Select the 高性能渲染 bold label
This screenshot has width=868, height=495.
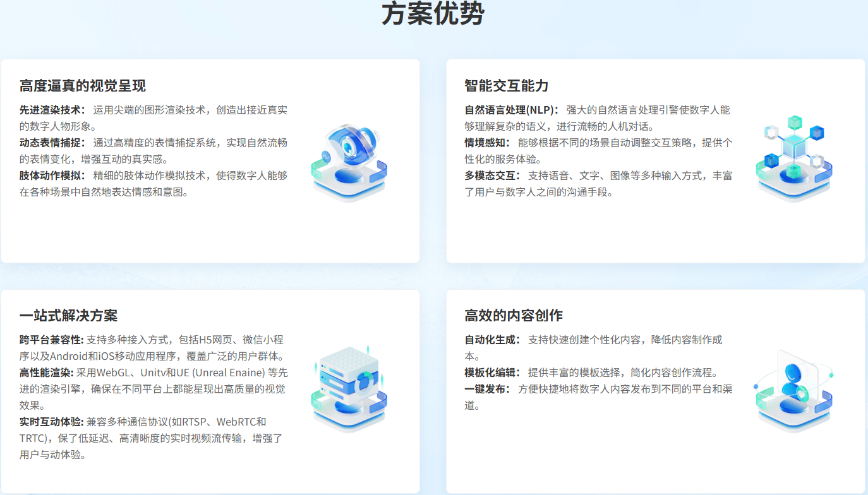[47, 373]
